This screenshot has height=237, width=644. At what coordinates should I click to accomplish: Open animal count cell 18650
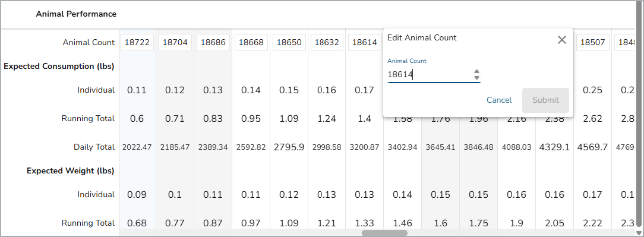[289, 42]
